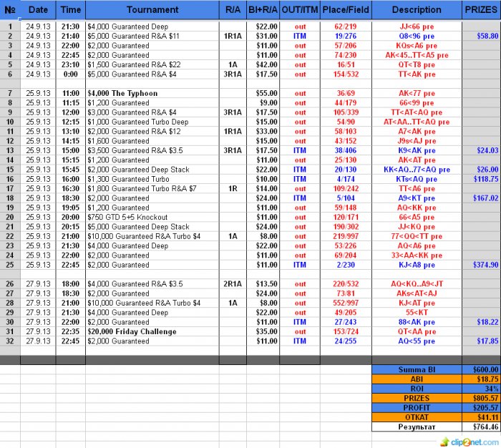Screen dimensions: 501x448
Task: Click the buy-in cell $42.00
Action: (x=263, y=65)
